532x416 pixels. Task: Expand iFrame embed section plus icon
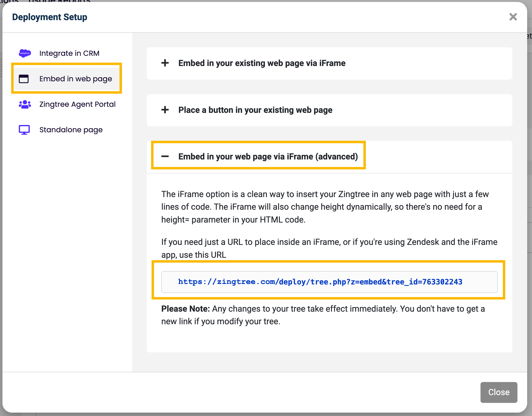165,63
